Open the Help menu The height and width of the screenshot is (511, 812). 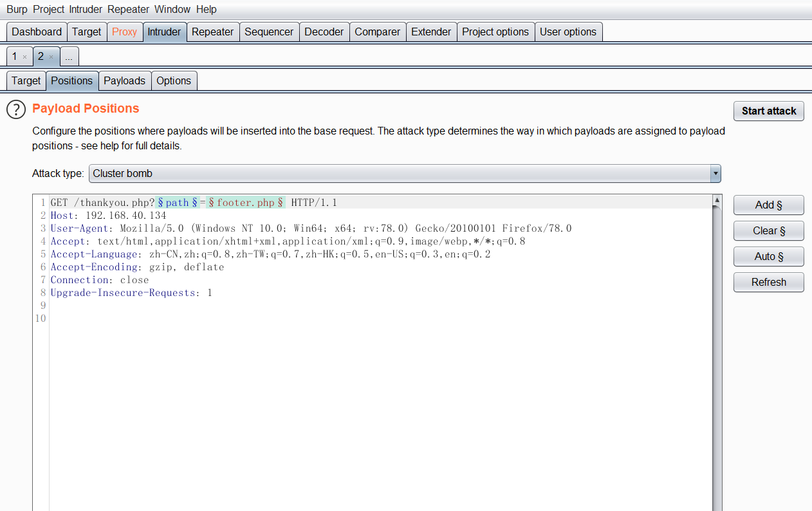tap(206, 9)
